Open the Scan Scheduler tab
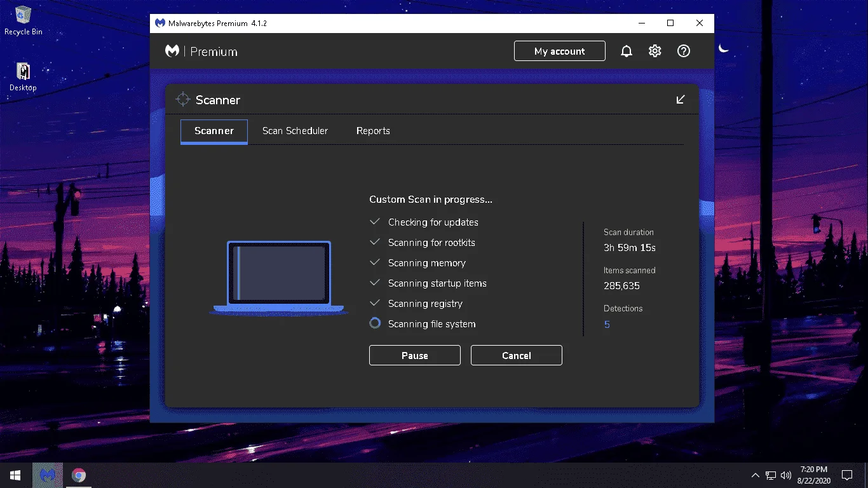 [295, 131]
